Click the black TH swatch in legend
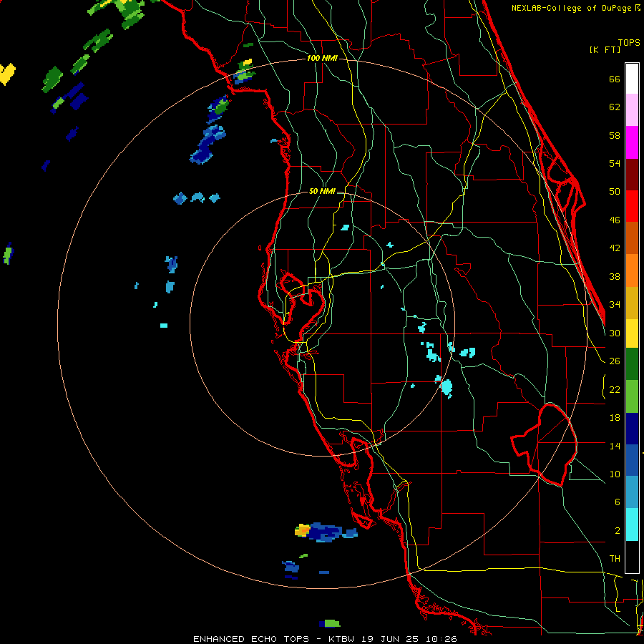 [x=632, y=557]
